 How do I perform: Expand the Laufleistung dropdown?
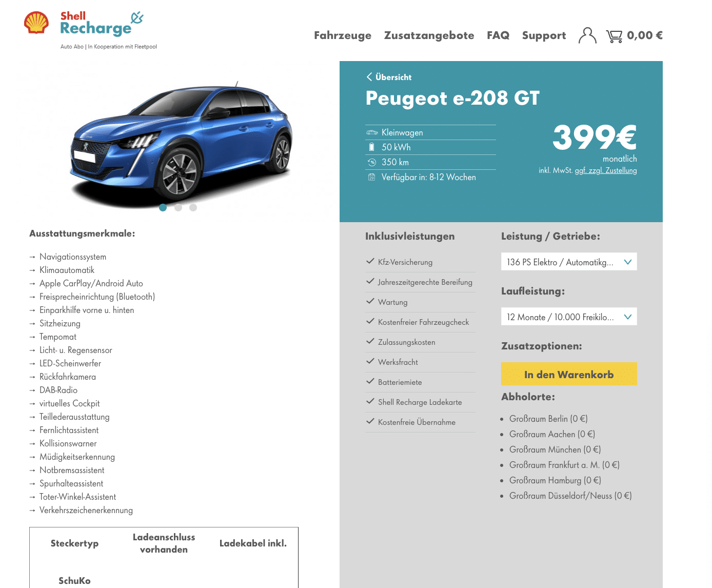coord(569,317)
